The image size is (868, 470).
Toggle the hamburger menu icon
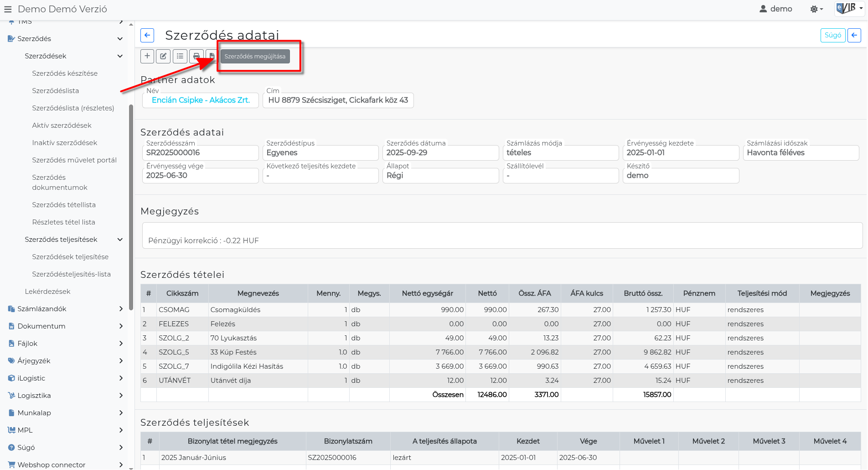tap(8, 9)
